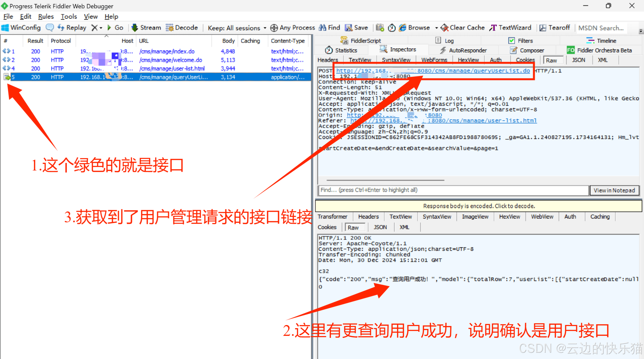Click the Clear Cache icon
Screen dimensions: 644x359
444,27
